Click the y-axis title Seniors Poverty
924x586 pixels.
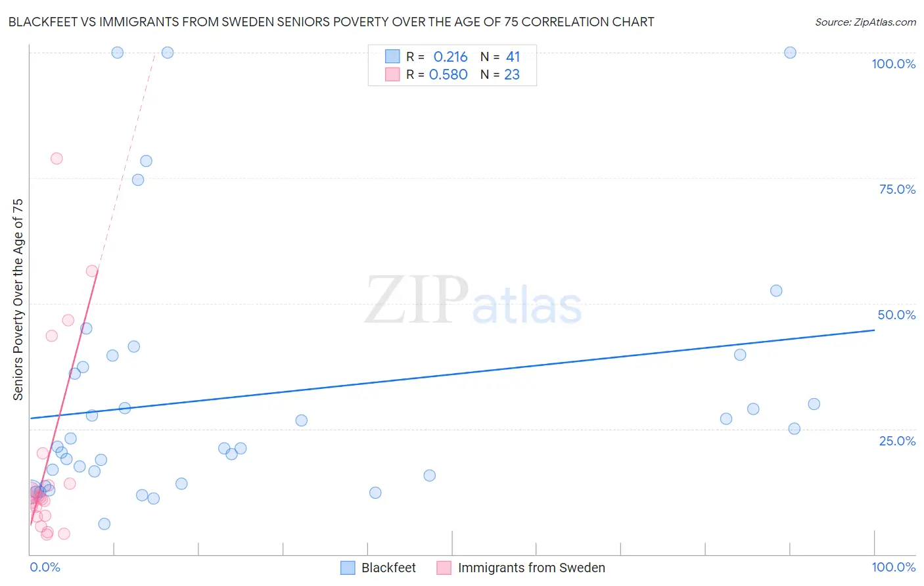click(x=18, y=300)
